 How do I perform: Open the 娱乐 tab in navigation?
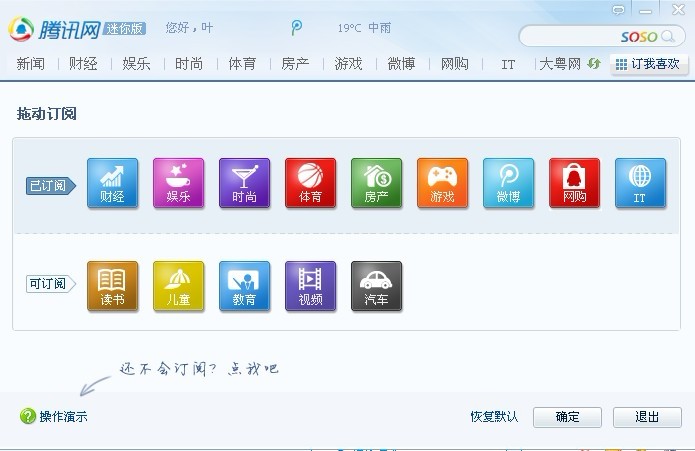tap(136, 64)
